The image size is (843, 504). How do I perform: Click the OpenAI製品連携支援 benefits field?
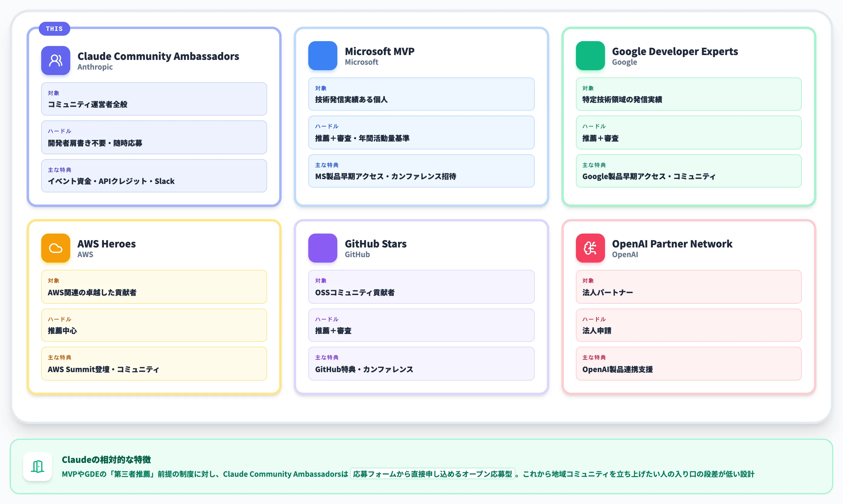pos(689,363)
